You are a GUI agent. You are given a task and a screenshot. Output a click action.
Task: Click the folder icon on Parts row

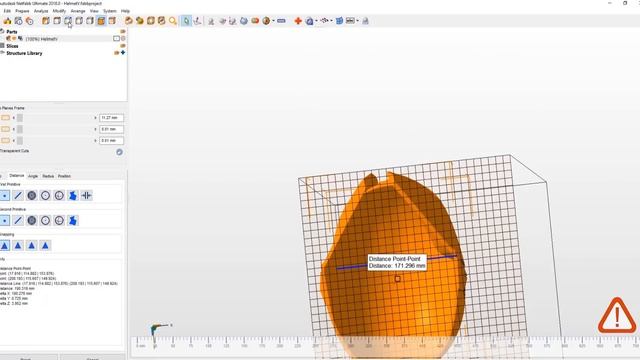[123, 31]
